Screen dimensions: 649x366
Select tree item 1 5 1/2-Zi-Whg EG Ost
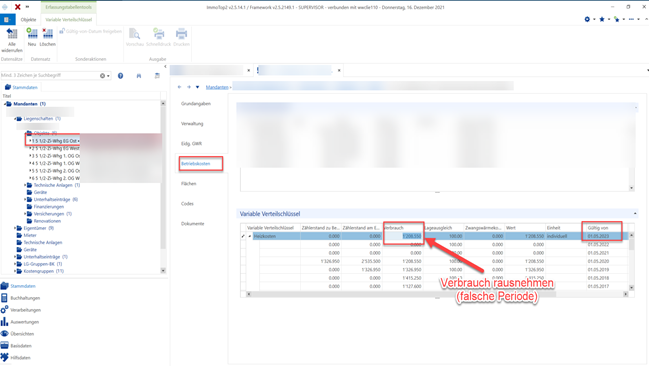(55, 141)
